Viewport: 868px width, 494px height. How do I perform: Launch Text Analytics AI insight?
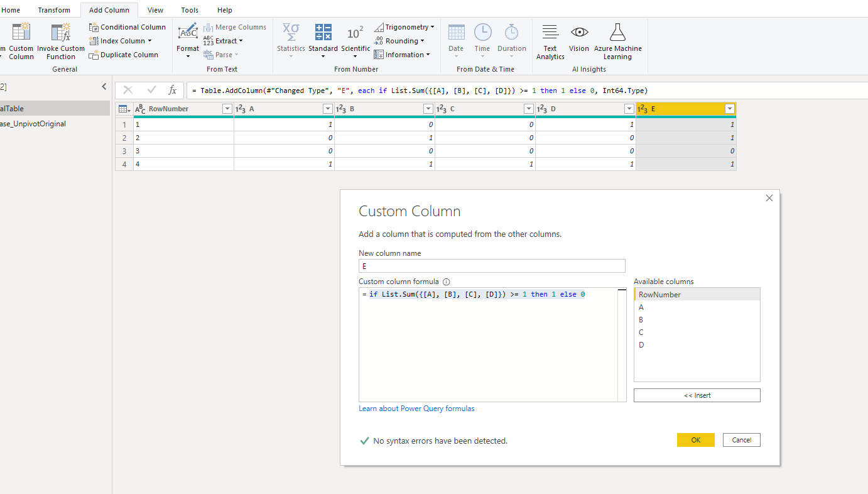tap(550, 41)
